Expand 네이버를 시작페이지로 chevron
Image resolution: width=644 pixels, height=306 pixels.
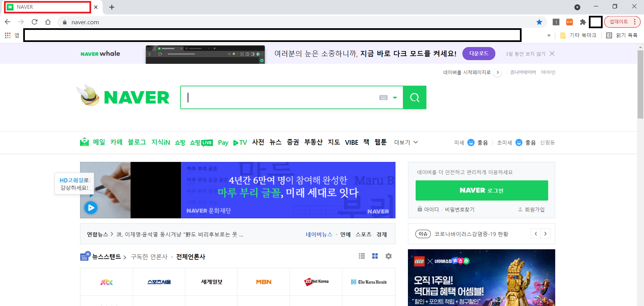tap(498, 72)
